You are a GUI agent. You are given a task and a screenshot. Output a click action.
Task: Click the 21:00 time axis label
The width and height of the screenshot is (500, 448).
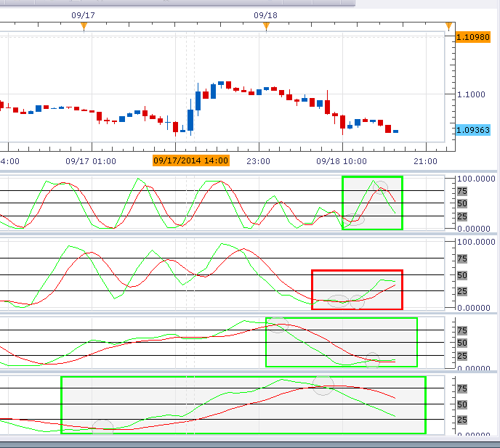425,161
